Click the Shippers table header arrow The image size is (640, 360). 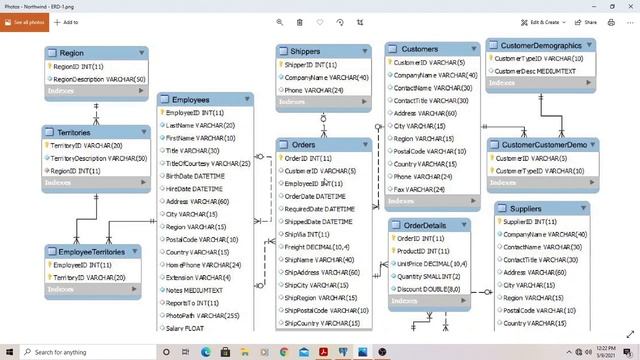pyautogui.click(x=365, y=51)
